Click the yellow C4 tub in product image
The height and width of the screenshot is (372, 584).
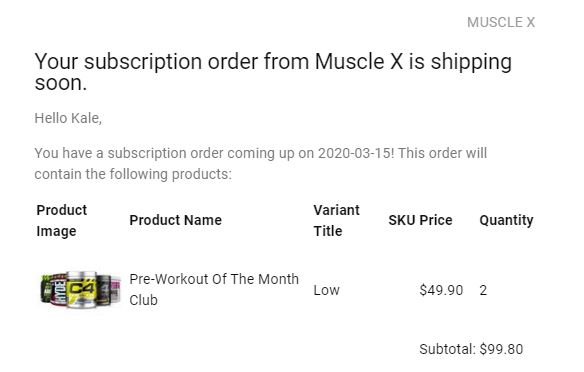tap(81, 290)
